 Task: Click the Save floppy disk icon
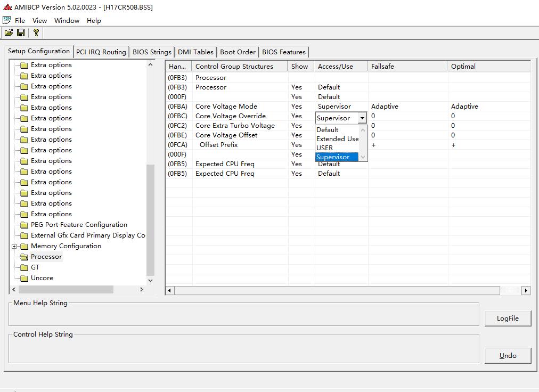(21, 33)
